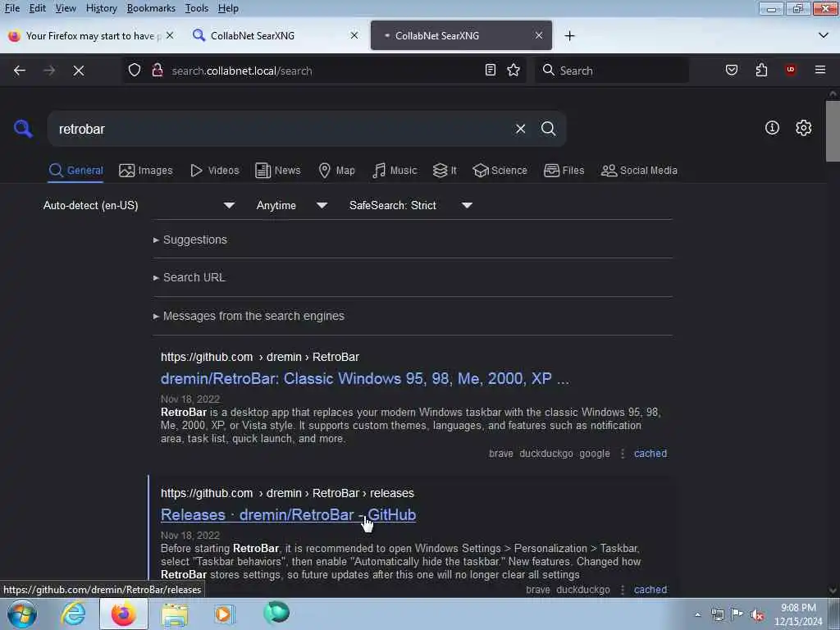
Task: Select the Images search category
Action: click(146, 171)
